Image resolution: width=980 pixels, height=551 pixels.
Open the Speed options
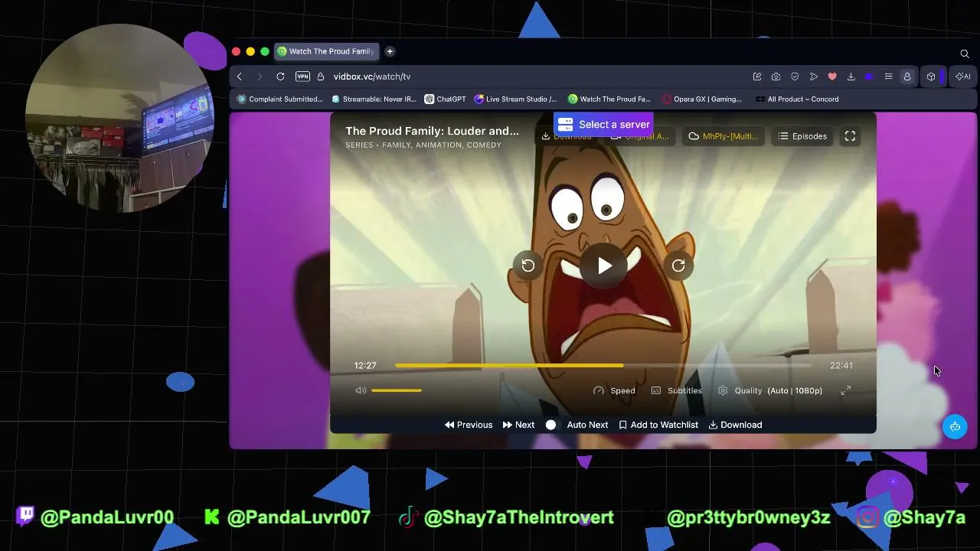tap(614, 390)
